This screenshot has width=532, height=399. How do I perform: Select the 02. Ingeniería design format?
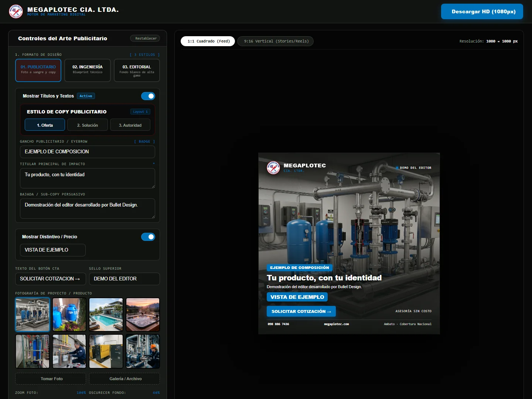tap(88, 70)
